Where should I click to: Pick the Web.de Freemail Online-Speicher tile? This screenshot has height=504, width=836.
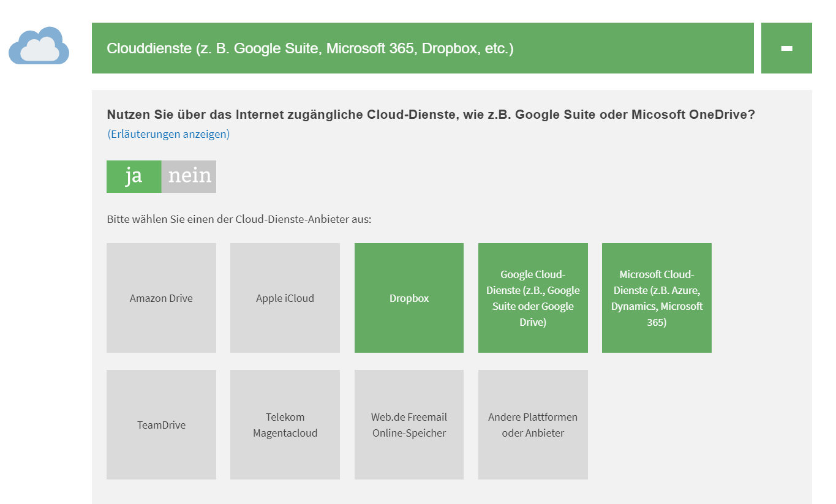409,425
